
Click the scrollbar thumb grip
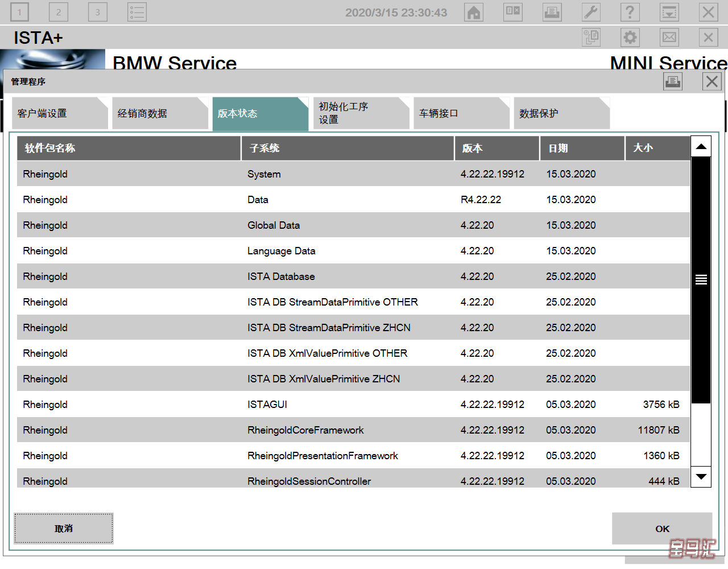coord(701,279)
